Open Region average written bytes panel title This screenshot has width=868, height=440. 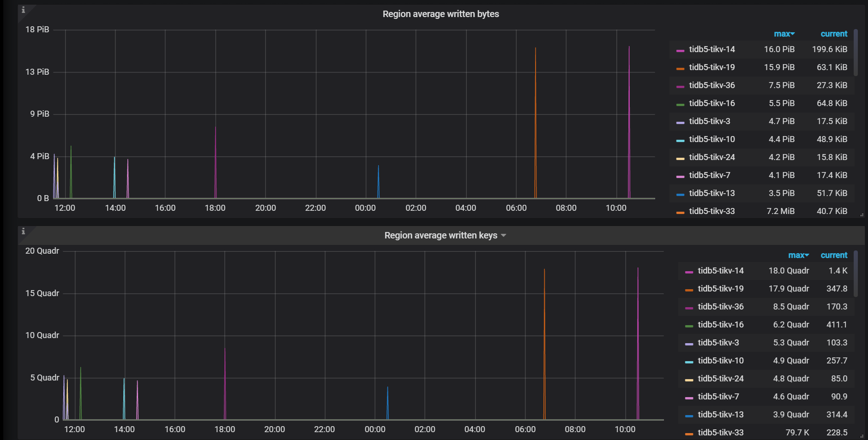441,14
